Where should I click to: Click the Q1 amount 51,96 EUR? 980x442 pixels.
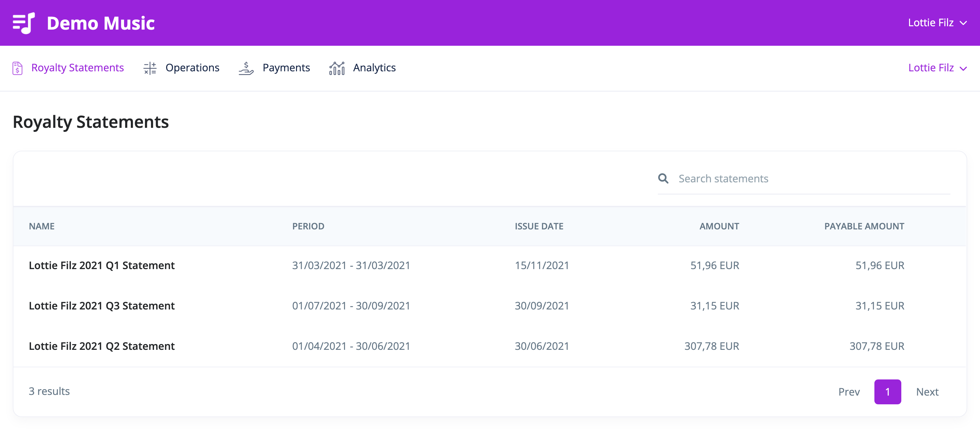(x=714, y=265)
